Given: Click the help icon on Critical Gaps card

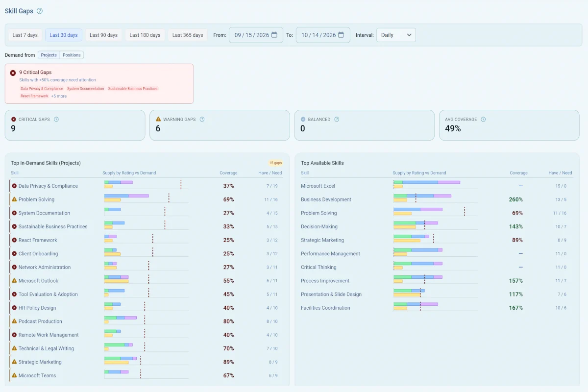Looking at the screenshot, I should pyautogui.click(x=56, y=119).
